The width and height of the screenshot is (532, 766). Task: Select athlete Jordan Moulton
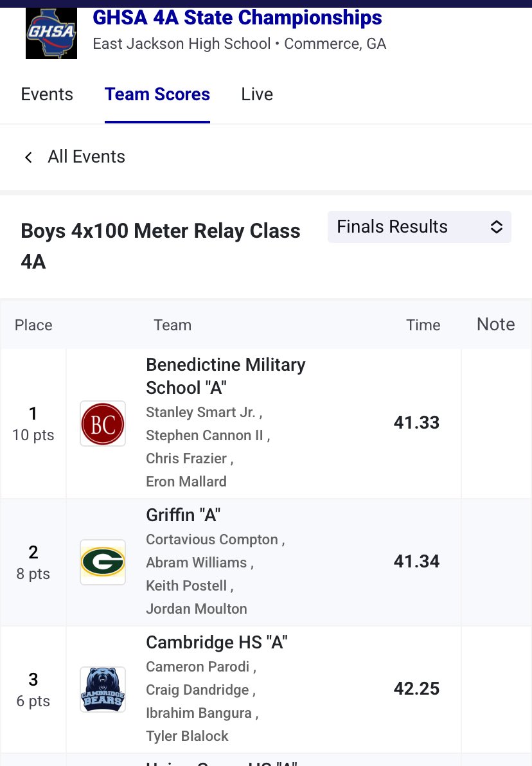point(197,609)
